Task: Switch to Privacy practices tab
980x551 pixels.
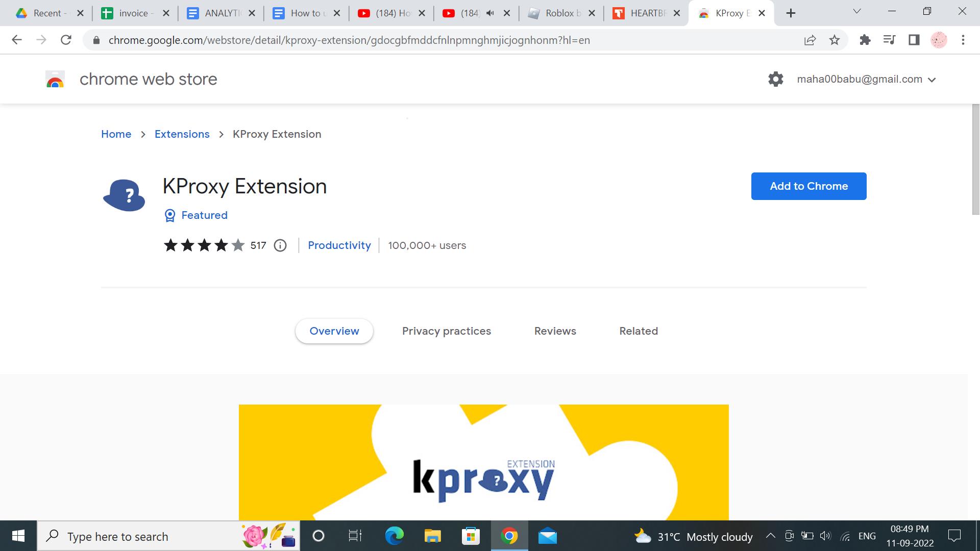Action: [x=447, y=331]
